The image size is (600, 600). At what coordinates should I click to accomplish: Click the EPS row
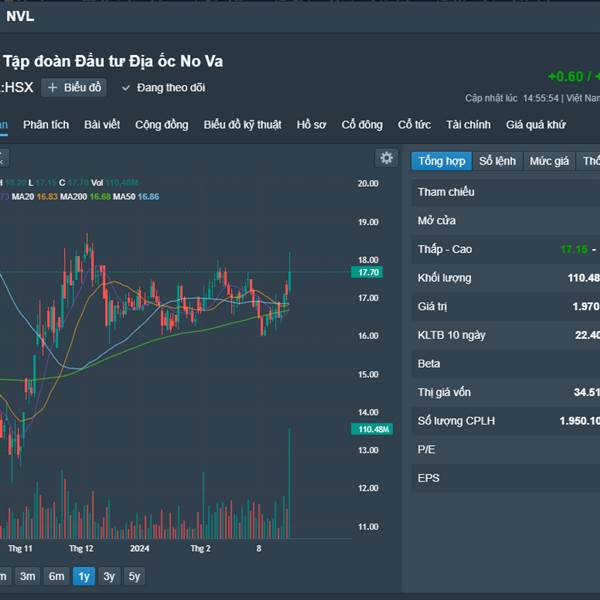(x=506, y=478)
